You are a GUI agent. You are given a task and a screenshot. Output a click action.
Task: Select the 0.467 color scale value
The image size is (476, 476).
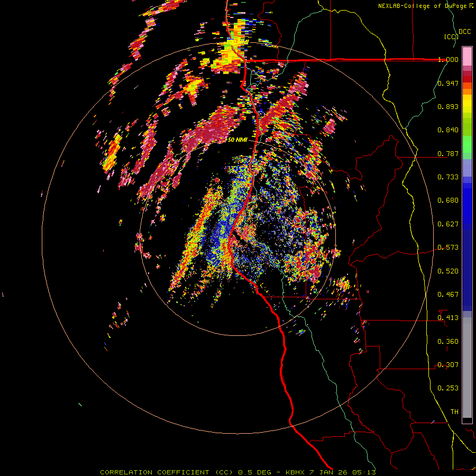(448, 295)
